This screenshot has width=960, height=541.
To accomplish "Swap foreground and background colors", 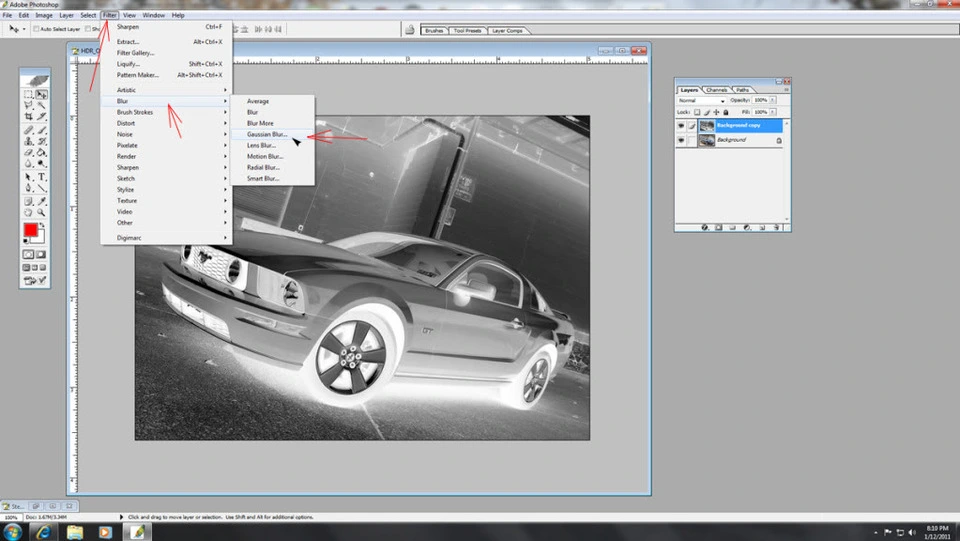I will (x=41, y=226).
